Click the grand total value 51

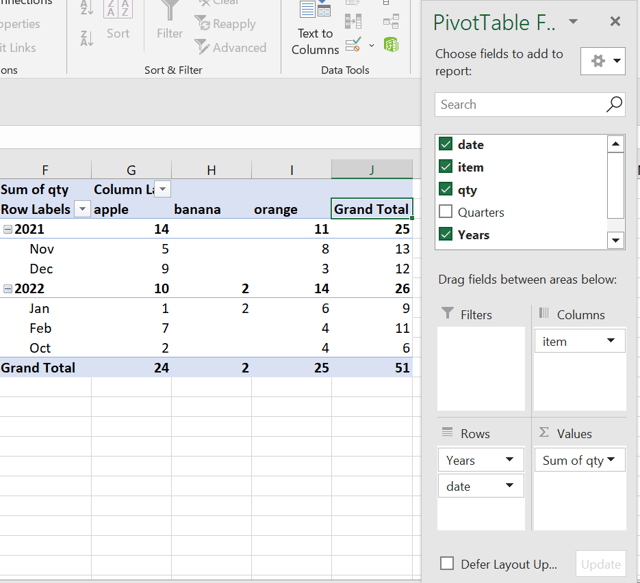(x=402, y=368)
